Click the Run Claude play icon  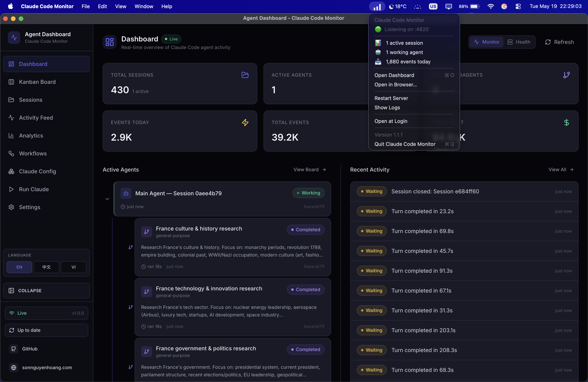pos(11,189)
